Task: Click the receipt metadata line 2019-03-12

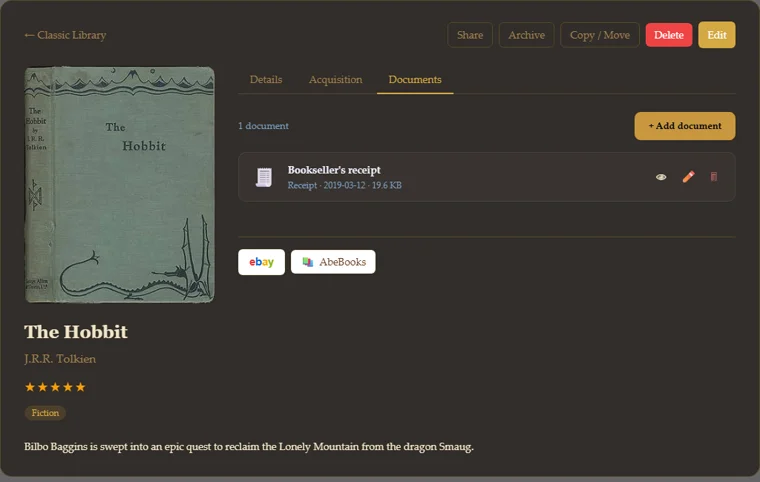Action: click(345, 185)
